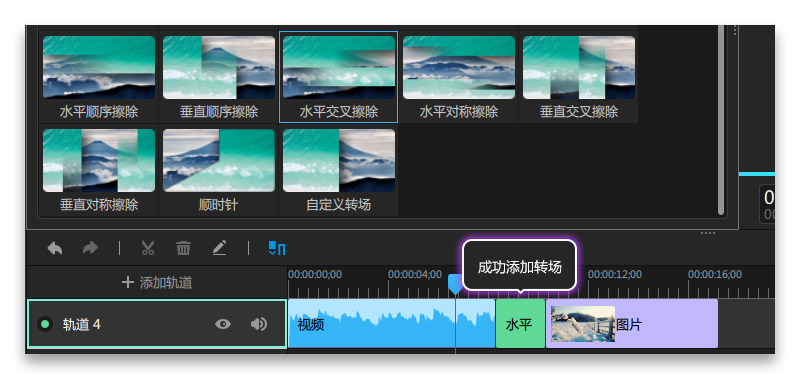Click the redo arrow icon

click(x=90, y=248)
